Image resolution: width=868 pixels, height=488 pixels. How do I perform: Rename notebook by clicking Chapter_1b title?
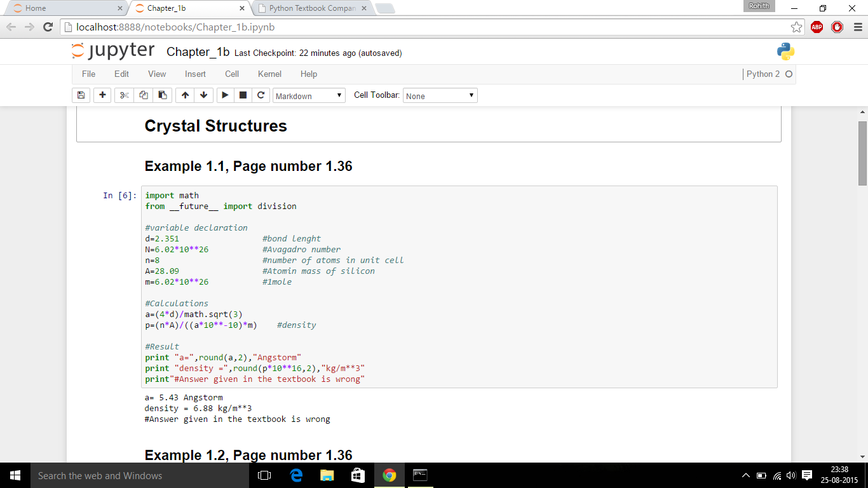pos(198,52)
